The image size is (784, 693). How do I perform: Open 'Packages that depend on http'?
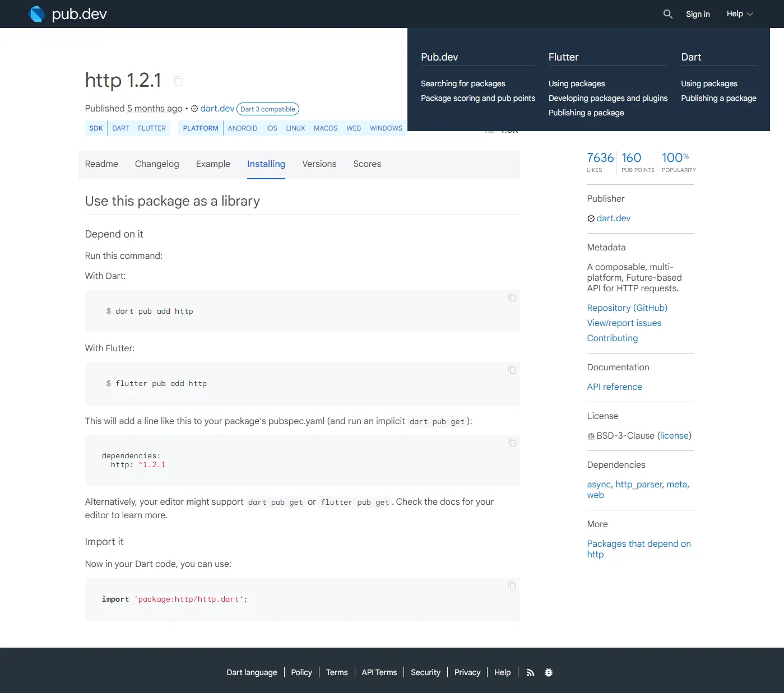[x=639, y=549]
